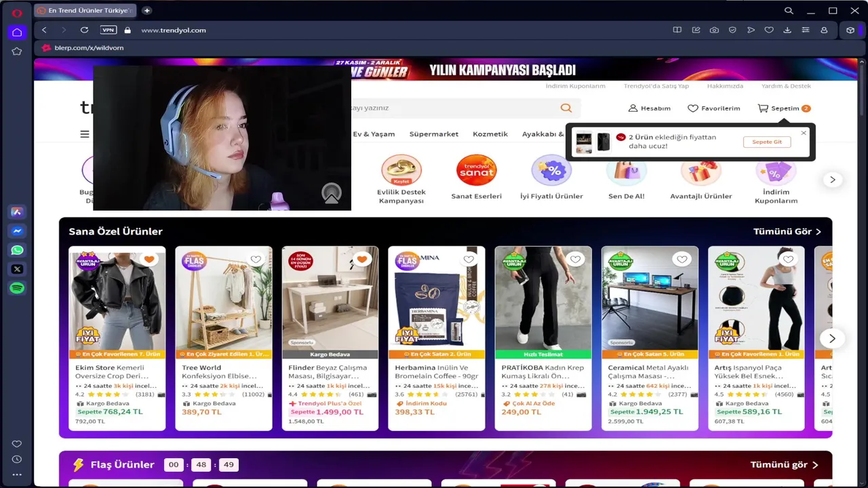Open the En Trend Ürünler browser tab
Image resolution: width=868 pixels, height=488 pixels.
[85, 11]
